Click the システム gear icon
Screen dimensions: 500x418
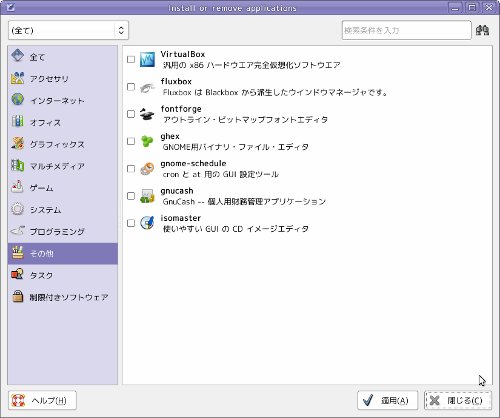point(18,209)
